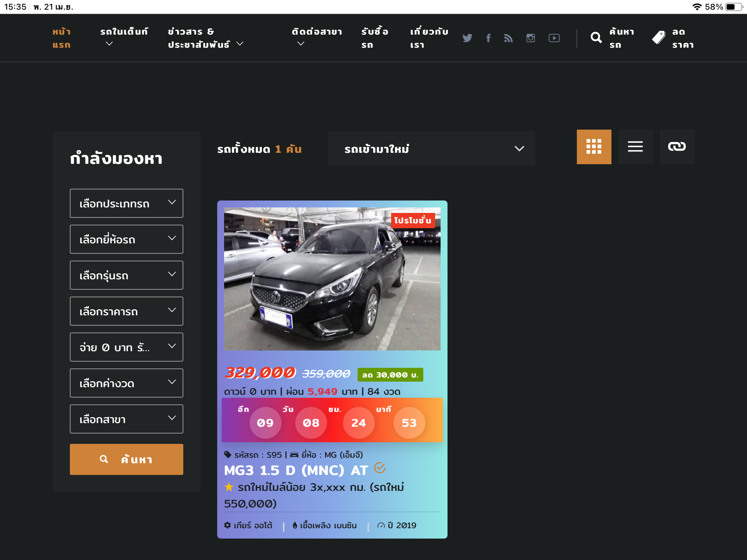The image size is (747, 560).
Task: Click the orange ค้นหา search button
Action: (x=127, y=459)
